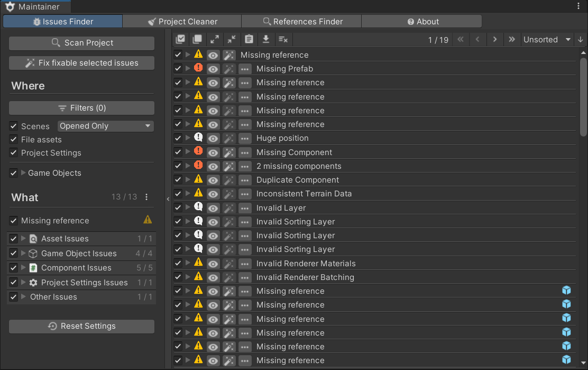This screenshot has width=588, height=370.
Task: Expand the Inconsistent Terrain Data row details
Action: click(x=188, y=193)
